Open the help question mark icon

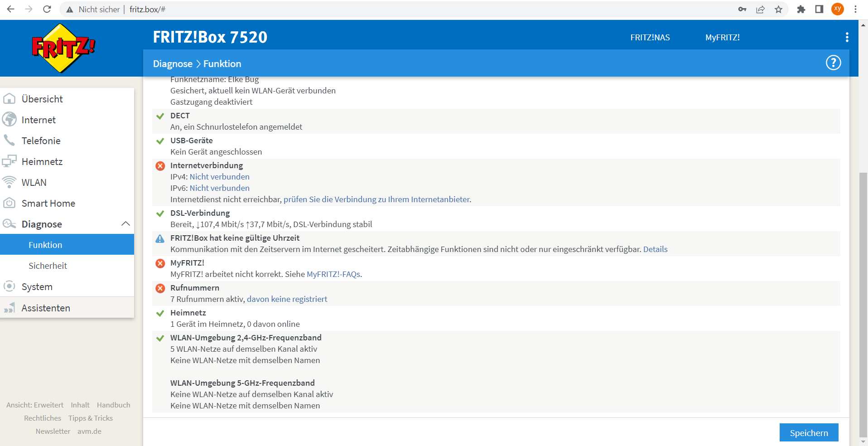click(833, 63)
